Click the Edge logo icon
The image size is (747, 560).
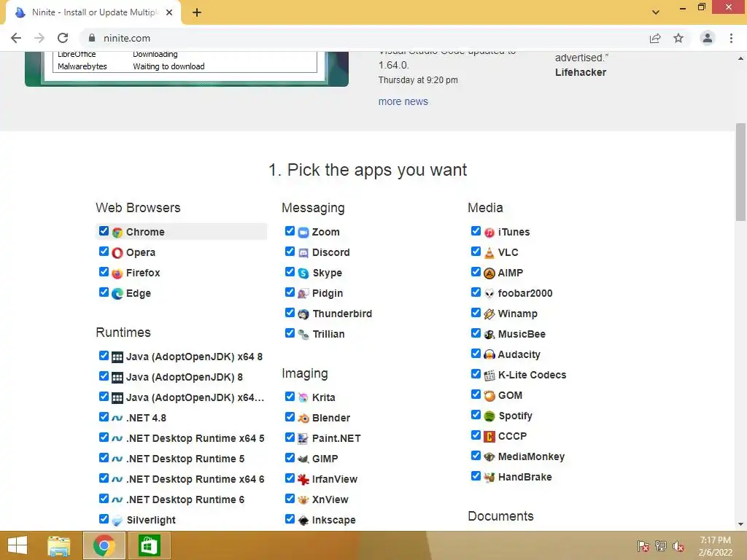[x=117, y=294]
